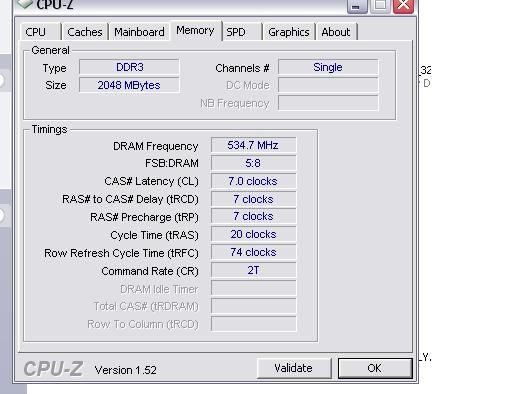Open the Graphics tab

click(289, 32)
